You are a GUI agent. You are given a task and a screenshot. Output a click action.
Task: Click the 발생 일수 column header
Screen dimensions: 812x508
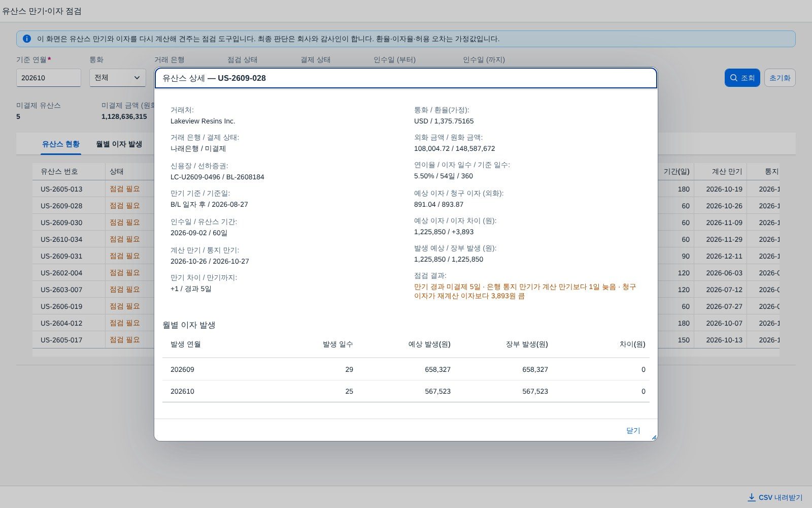tap(338, 344)
